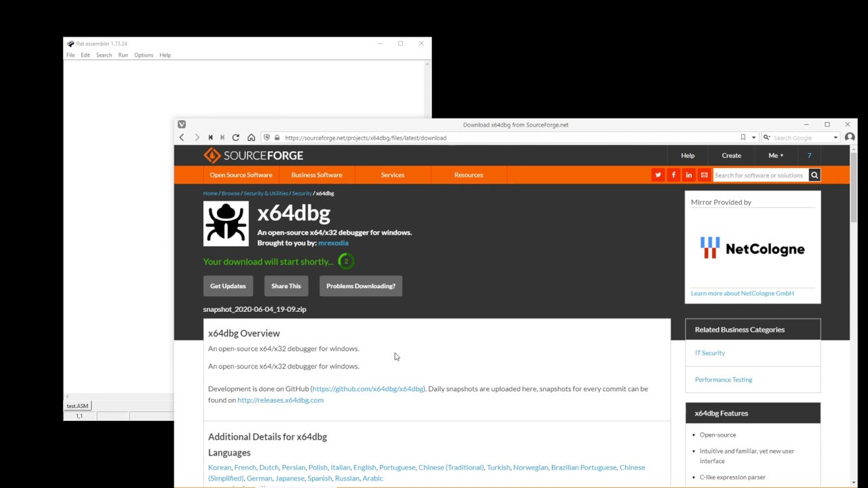Viewport: 868px width, 488px height.
Task: Share on Twitter icon
Action: 658,175
